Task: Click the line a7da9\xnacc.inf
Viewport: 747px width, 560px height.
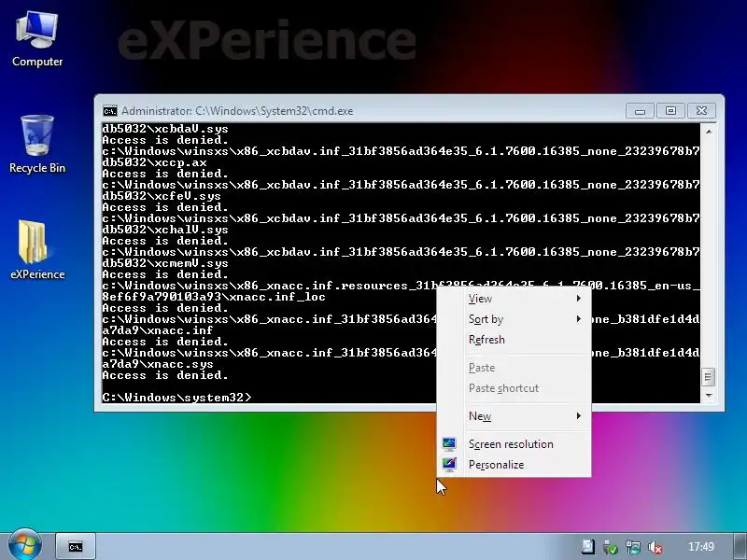Action: click(x=157, y=330)
